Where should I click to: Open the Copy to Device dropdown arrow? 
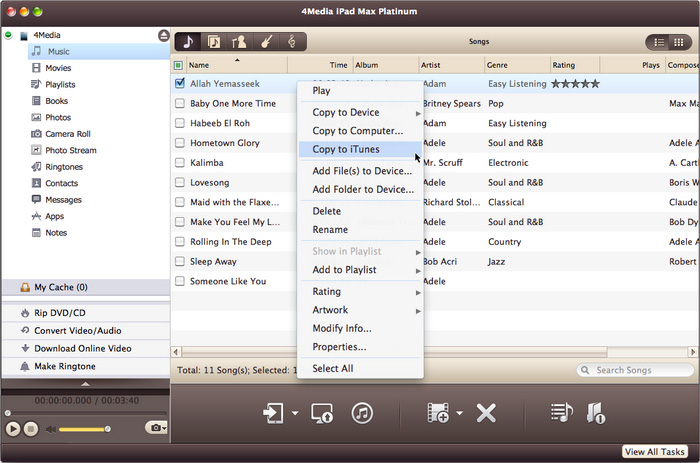(x=296, y=414)
